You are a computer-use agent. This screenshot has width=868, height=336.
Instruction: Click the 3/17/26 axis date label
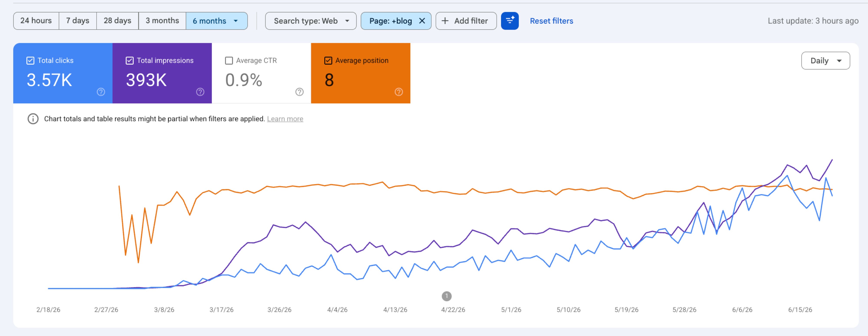click(x=221, y=310)
